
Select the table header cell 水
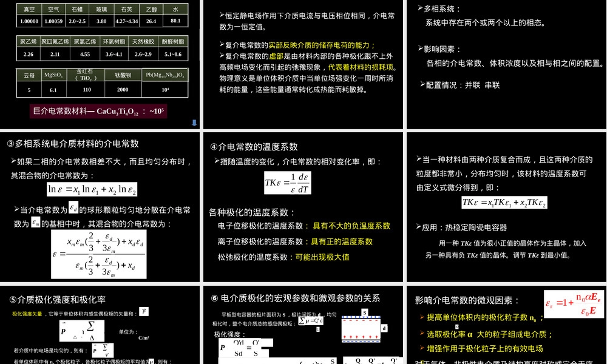[175, 9]
